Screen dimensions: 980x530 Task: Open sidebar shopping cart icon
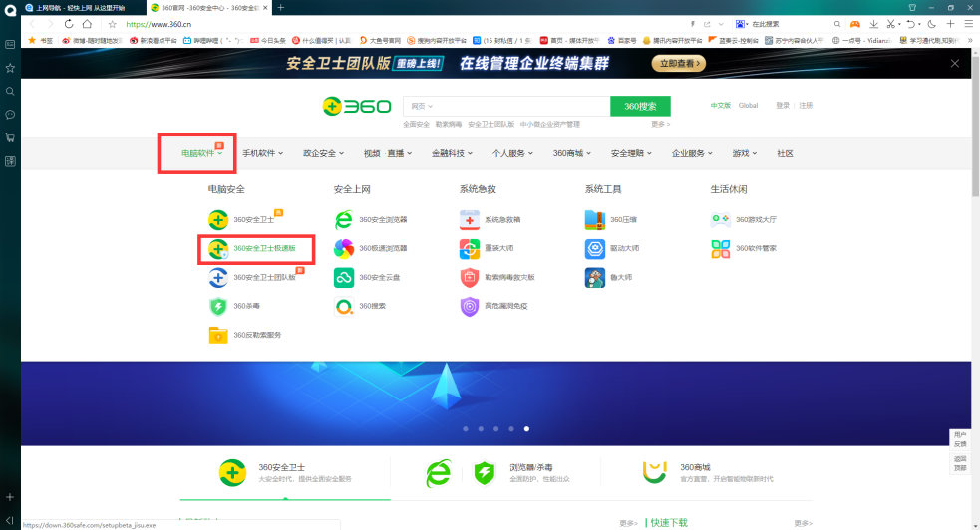[x=10, y=137]
